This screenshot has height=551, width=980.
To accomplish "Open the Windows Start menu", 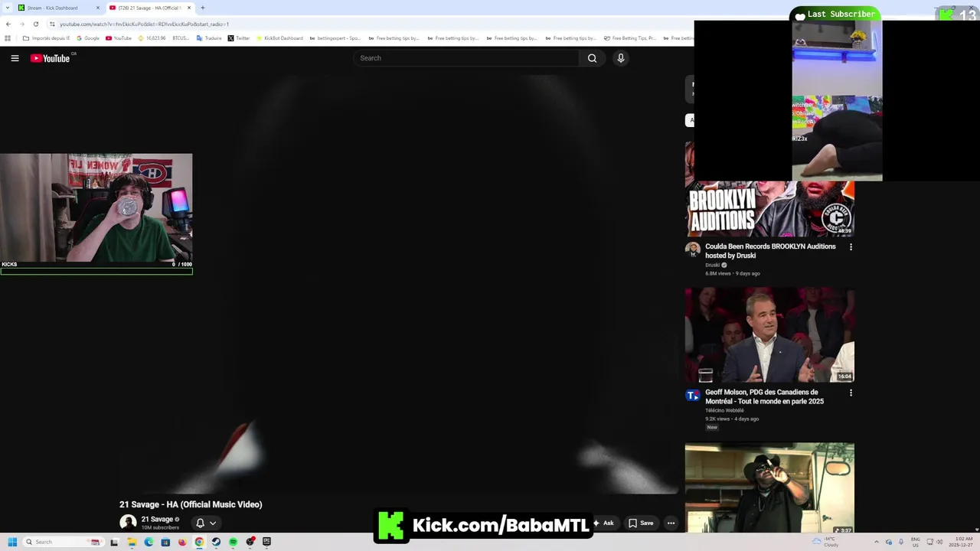I will click(x=12, y=542).
